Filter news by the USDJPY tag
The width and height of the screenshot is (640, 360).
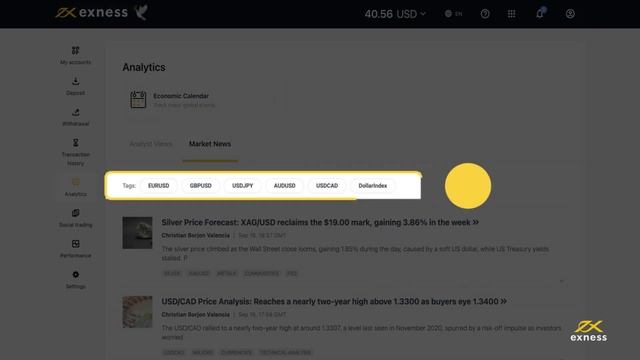point(242,186)
